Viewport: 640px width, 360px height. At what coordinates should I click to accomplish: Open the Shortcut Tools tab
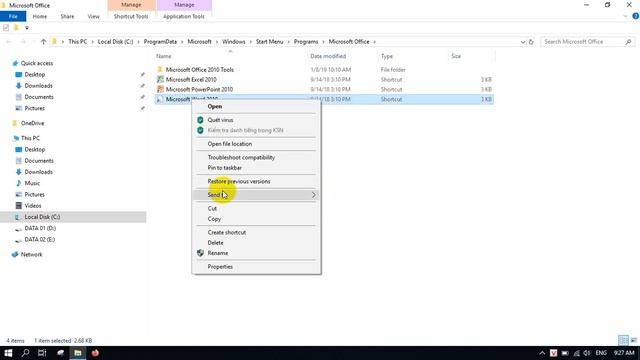pyautogui.click(x=131, y=16)
